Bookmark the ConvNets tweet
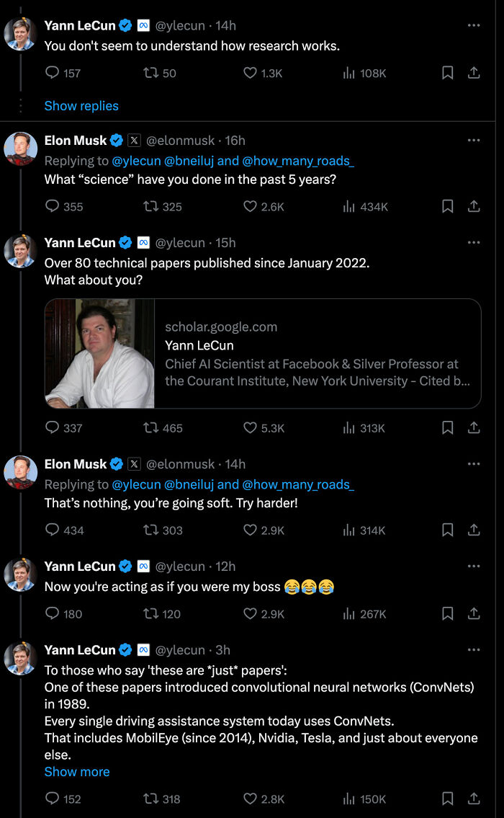The image size is (504, 818). point(447,799)
